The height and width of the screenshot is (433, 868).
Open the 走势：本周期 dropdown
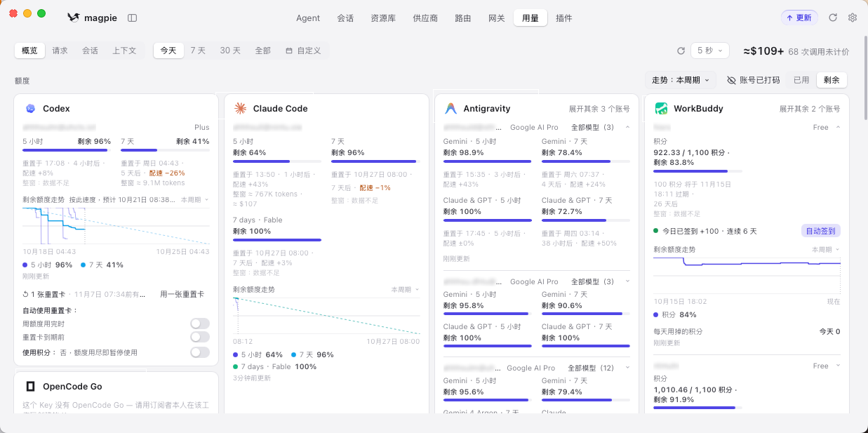click(681, 80)
